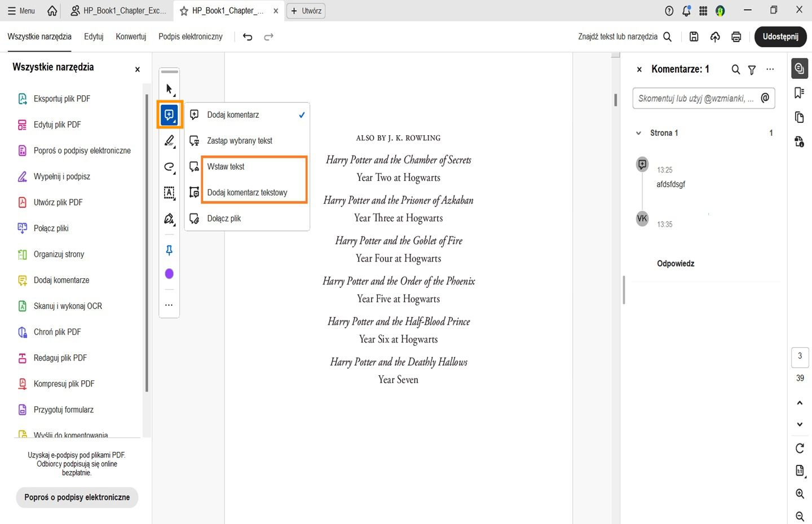
Task: Open Wypełnij i podpisz tool
Action: 55,176
